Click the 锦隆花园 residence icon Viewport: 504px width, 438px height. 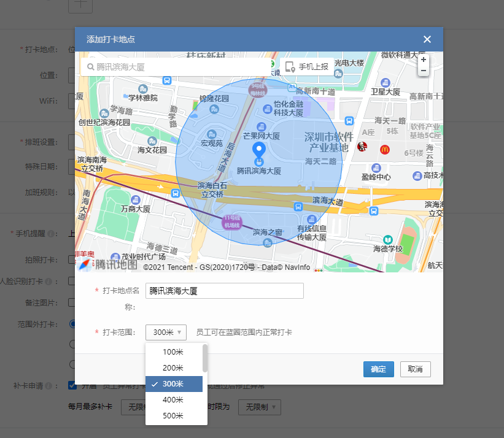point(214,109)
